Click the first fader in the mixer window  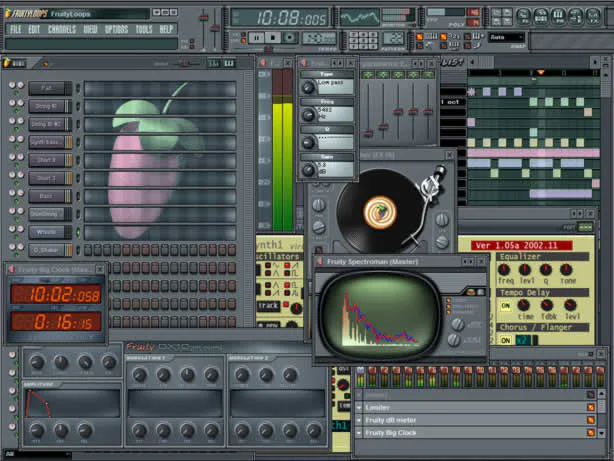368,134
